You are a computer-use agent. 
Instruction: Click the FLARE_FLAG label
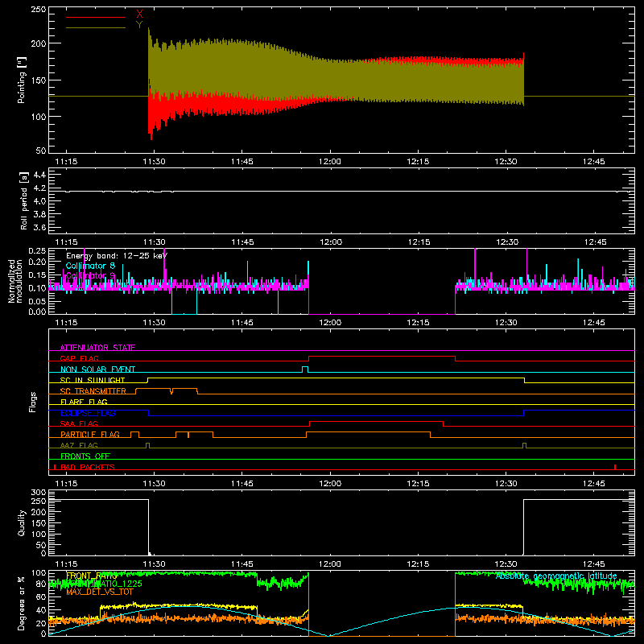[x=84, y=402]
